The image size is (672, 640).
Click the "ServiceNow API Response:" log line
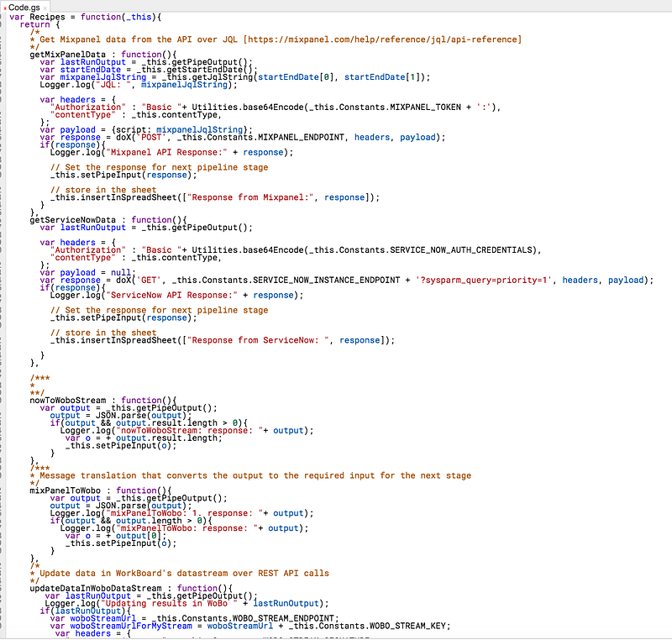tap(176, 295)
